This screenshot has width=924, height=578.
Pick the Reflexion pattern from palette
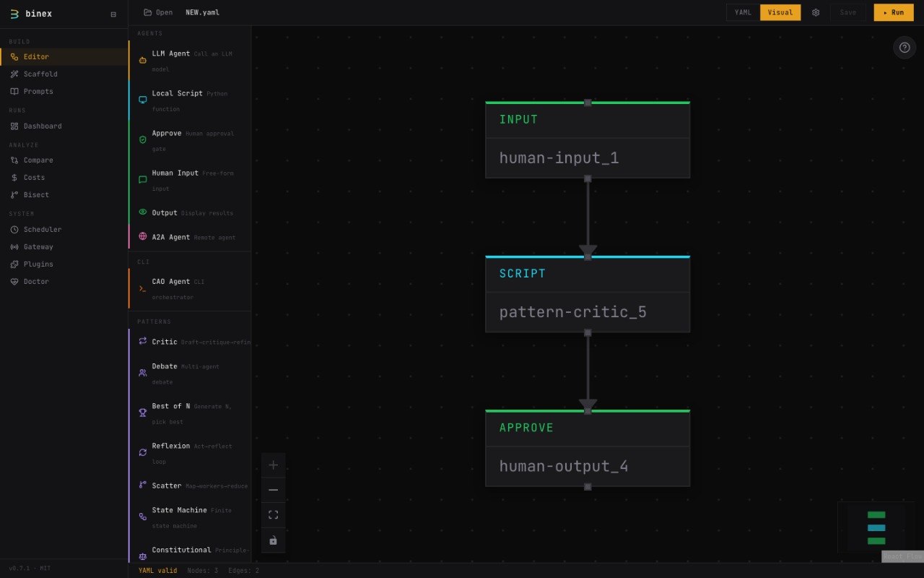190,453
